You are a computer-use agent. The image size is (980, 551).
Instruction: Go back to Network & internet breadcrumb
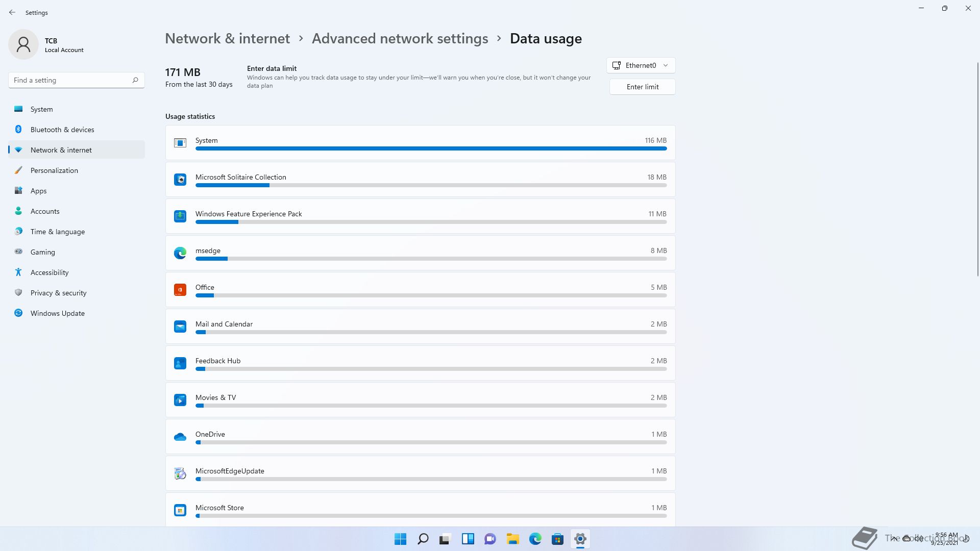click(x=228, y=39)
